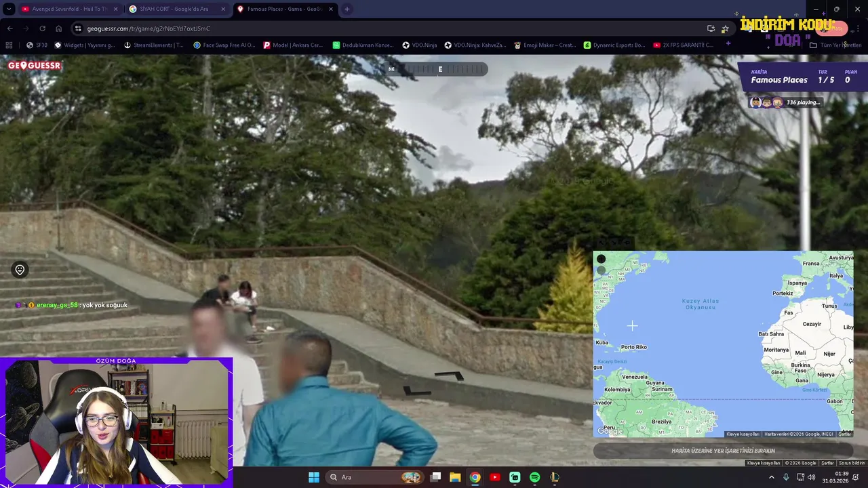Open the teal streaming app on taskbar
The width and height of the screenshot is (868, 488).
(515, 477)
